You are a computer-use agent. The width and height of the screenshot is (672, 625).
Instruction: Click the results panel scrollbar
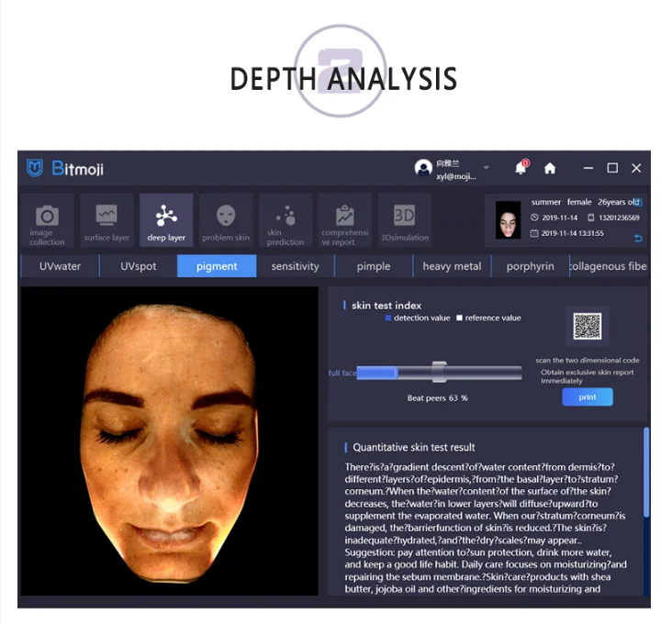[646, 472]
